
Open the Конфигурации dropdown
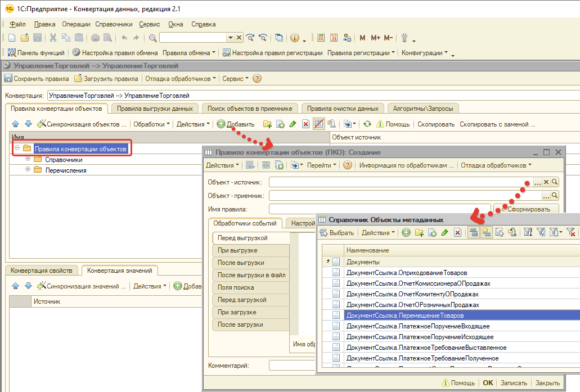424,53
